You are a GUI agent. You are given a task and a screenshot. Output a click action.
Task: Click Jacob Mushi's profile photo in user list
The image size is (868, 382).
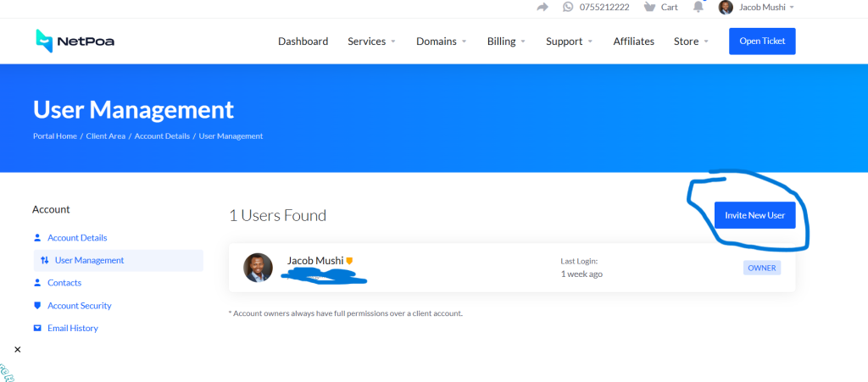(258, 268)
